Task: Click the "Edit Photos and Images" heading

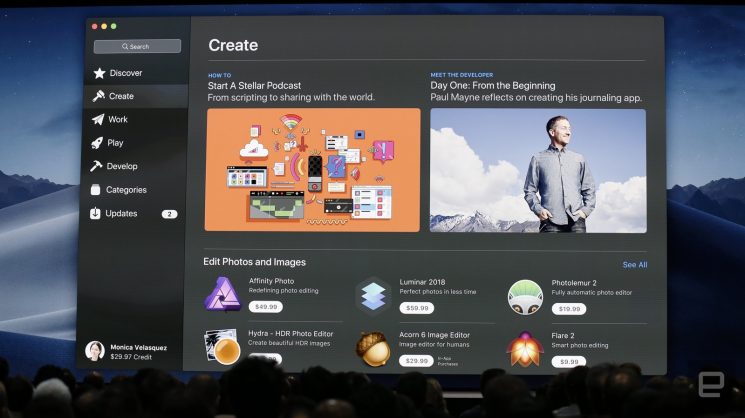Action: [255, 262]
